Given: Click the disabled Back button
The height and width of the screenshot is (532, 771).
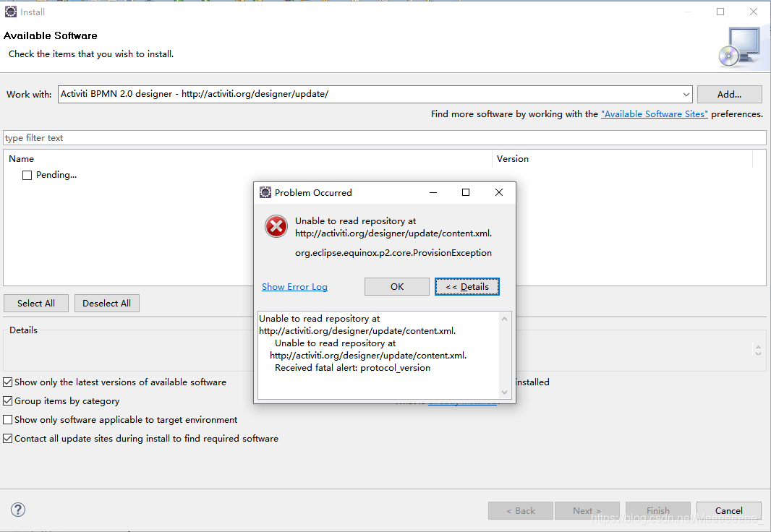Looking at the screenshot, I should pyautogui.click(x=521, y=511).
